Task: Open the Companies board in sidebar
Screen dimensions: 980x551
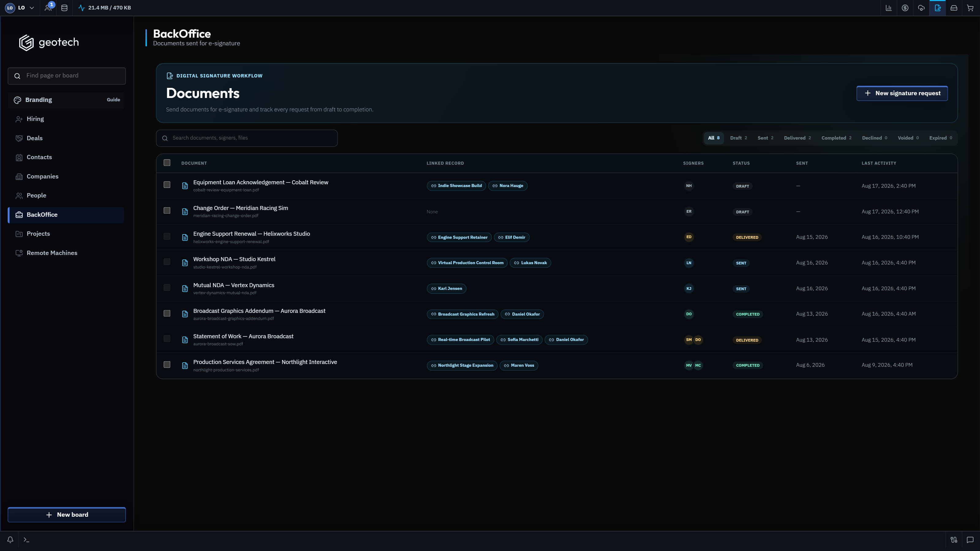Action: tap(66, 176)
